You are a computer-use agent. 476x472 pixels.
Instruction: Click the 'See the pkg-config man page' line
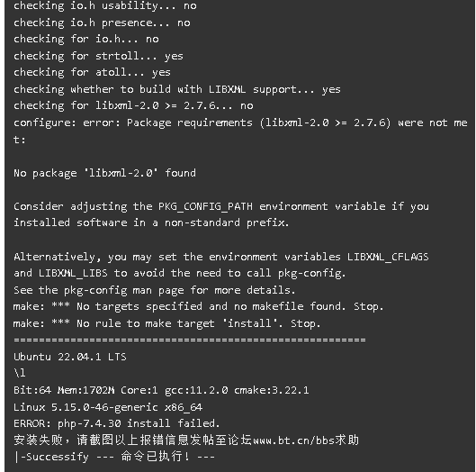pyautogui.click(x=154, y=290)
